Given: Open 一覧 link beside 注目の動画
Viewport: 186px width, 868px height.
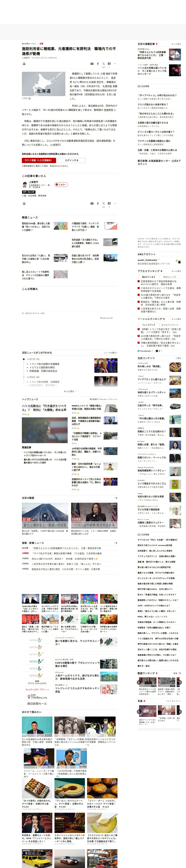Looking at the screenshot, I should pos(115,498).
